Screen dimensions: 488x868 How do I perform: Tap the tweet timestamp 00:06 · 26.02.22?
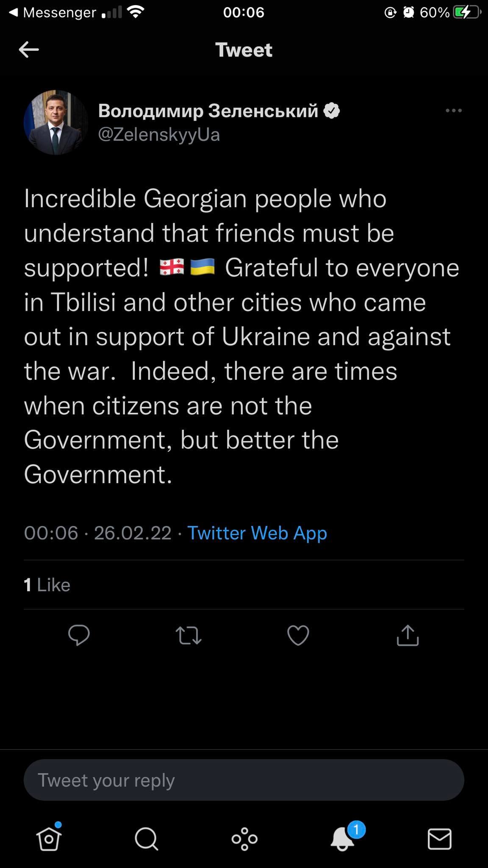[97, 533]
